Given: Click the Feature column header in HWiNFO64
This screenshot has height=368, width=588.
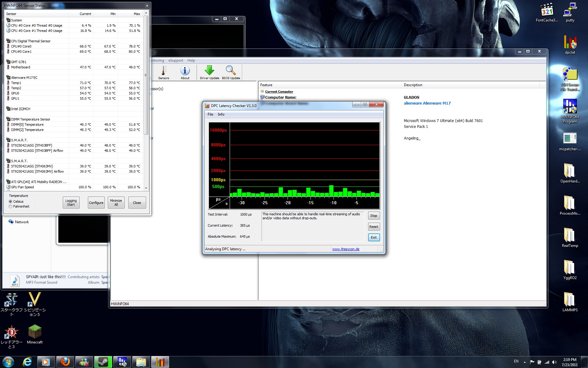Looking at the screenshot, I should [330, 85].
